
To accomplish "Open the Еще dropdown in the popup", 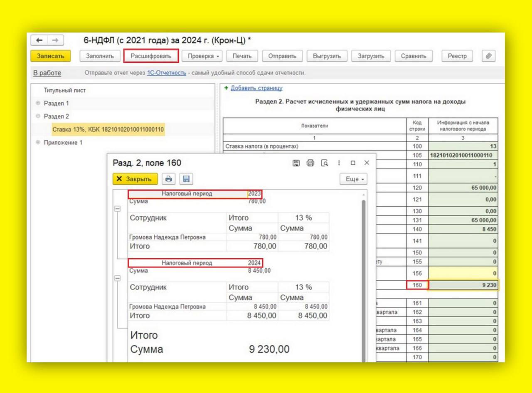I will [353, 179].
